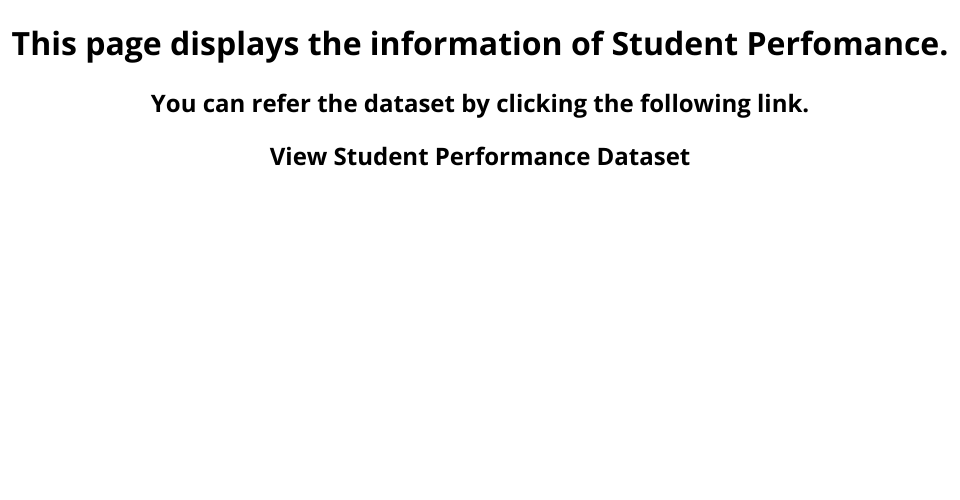
Task: Click the word 'This' starting the heading
Action: 48,44
